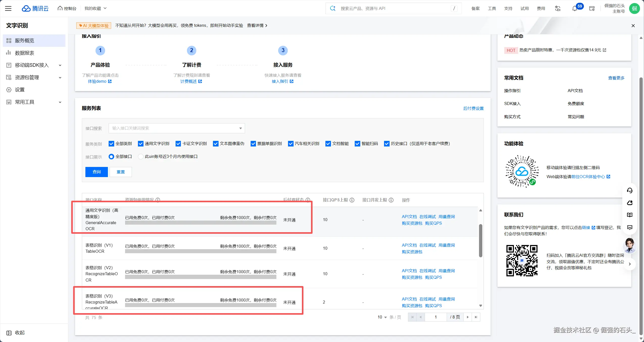The image size is (644, 342).
Task: Open the 服务概览 sidebar item
Action: pyautogui.click(x=34, y=41)
